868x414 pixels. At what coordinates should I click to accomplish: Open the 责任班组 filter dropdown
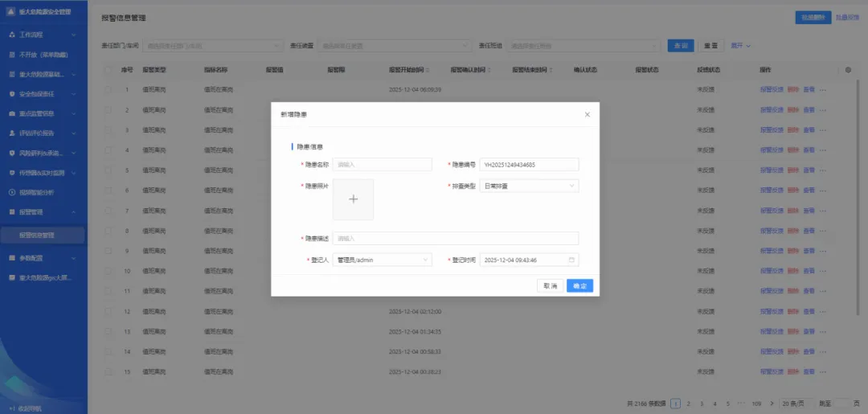pyautogui.click(x=583, y=46)
